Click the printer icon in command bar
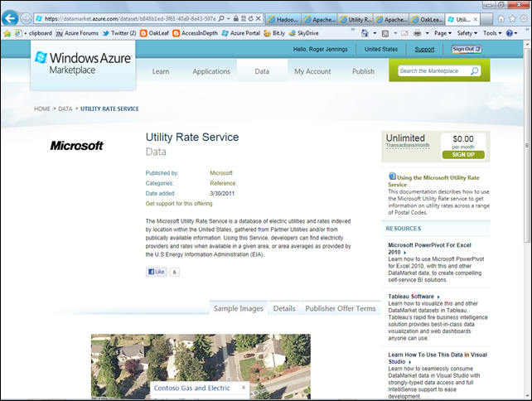The width and height of the screenshot is (532, 401). coord(418,33)
